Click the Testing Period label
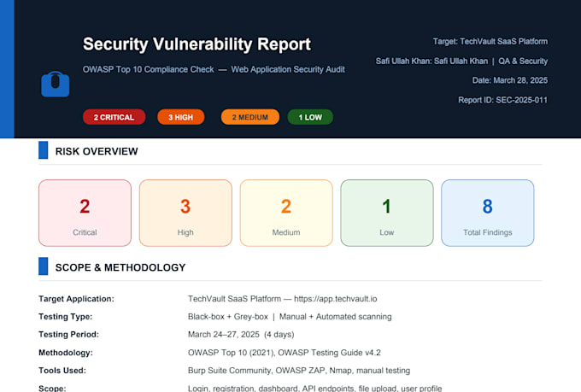The height and width of the screenshot is (392, 581). click(x=68, y=334)
